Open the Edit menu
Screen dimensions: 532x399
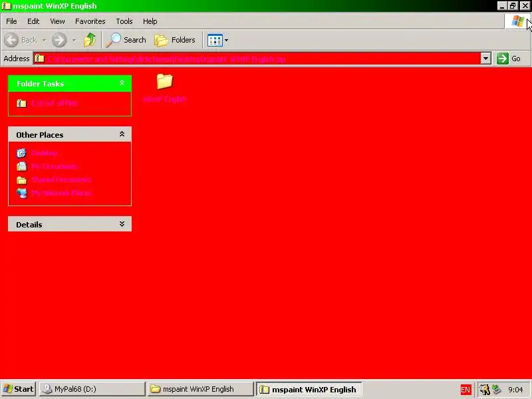coord(33,21)
